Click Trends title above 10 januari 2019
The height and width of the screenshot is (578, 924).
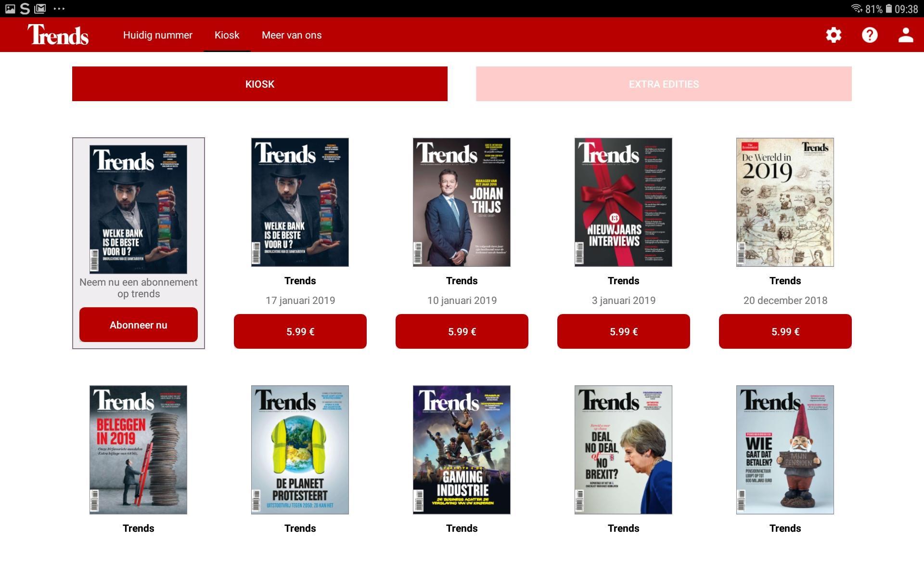pos(462,281)
